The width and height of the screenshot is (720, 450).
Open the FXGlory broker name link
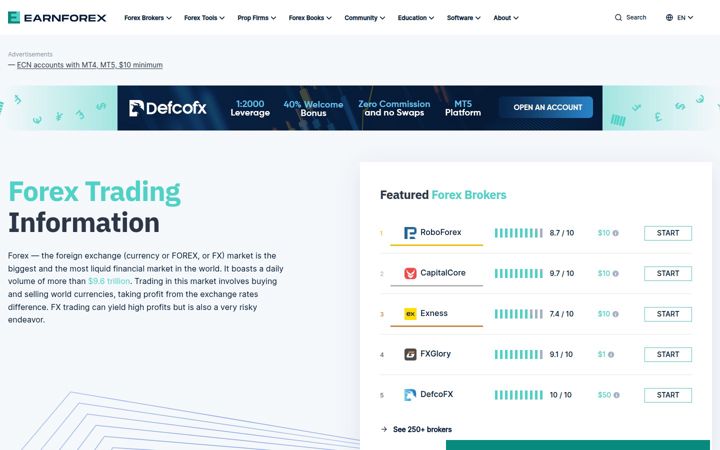435,354
